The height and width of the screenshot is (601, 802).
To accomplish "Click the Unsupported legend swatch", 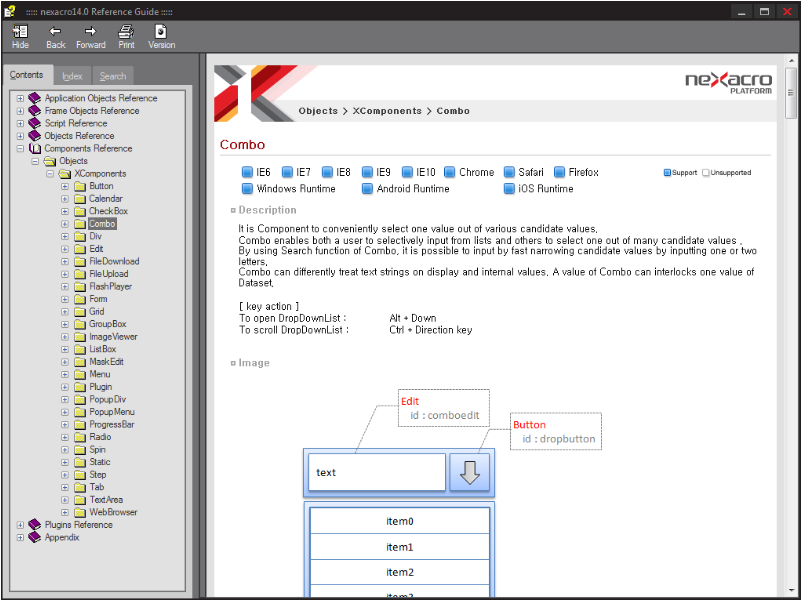I will (x=706, y=172).
